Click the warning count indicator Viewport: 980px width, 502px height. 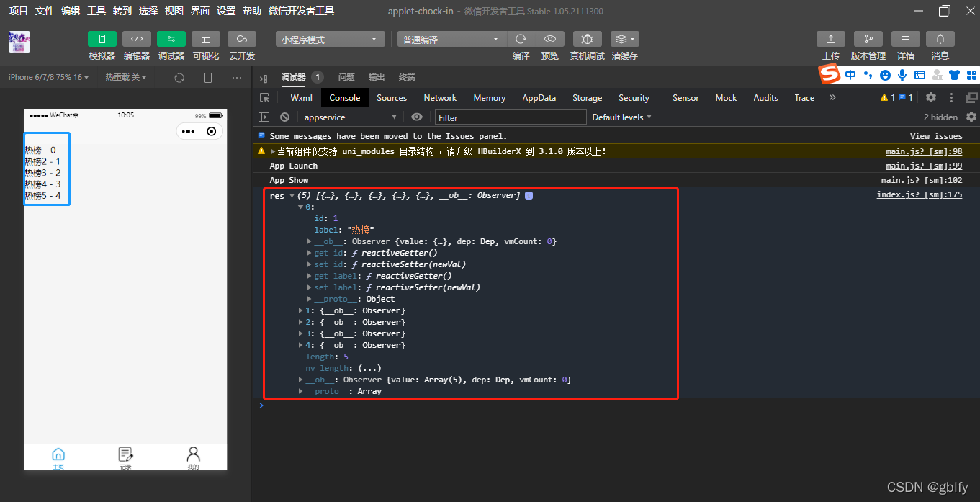888,97
